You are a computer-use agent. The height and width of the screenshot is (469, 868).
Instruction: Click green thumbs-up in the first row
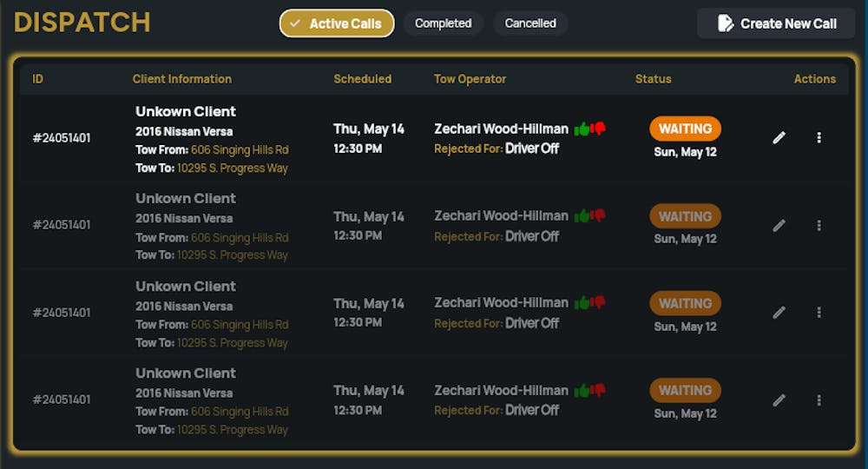582,129
